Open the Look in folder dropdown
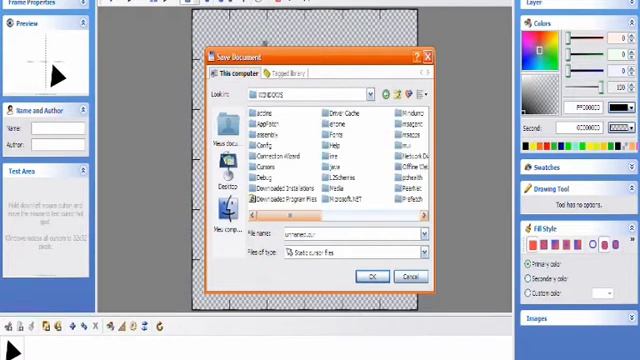Image resolution: width=640 pixels, height=360 pixels. click(x=370, y=95)
